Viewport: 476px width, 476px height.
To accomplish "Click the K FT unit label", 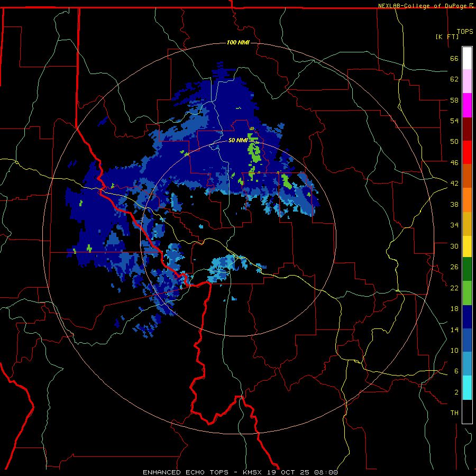I will 447,36.
